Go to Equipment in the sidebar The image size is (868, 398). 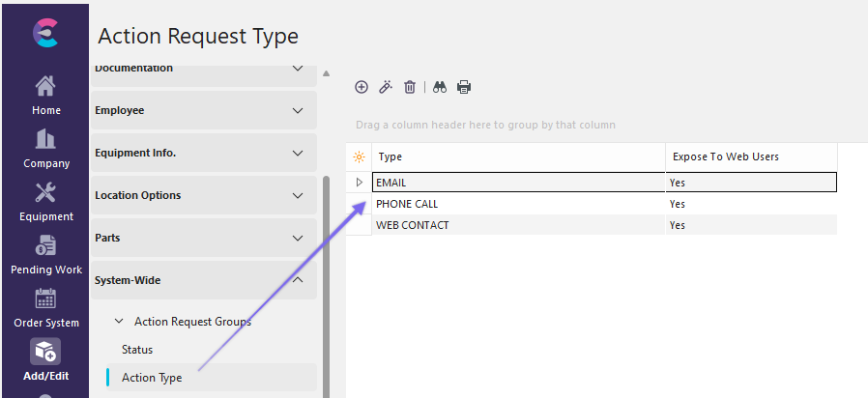(45, 202)
